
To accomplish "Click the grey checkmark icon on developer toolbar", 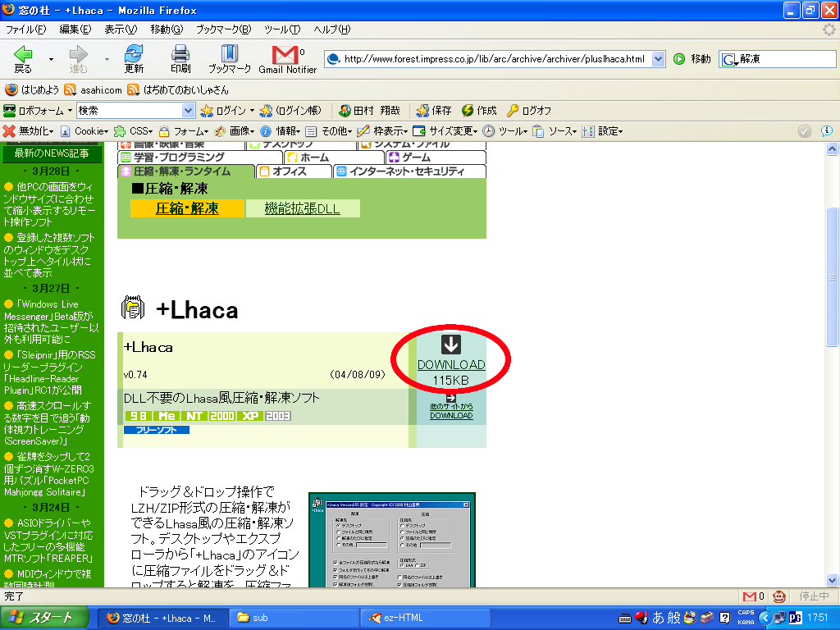I will (x=804, y=131).
